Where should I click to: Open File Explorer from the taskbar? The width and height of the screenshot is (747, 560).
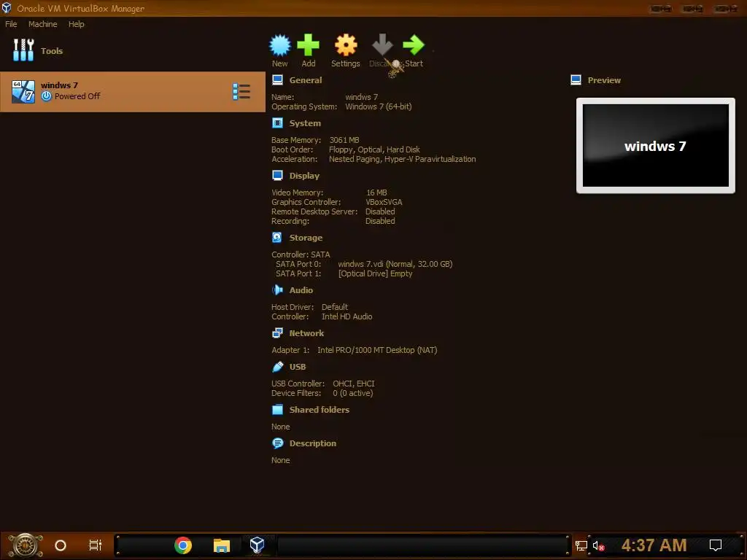tap(222, 545)
